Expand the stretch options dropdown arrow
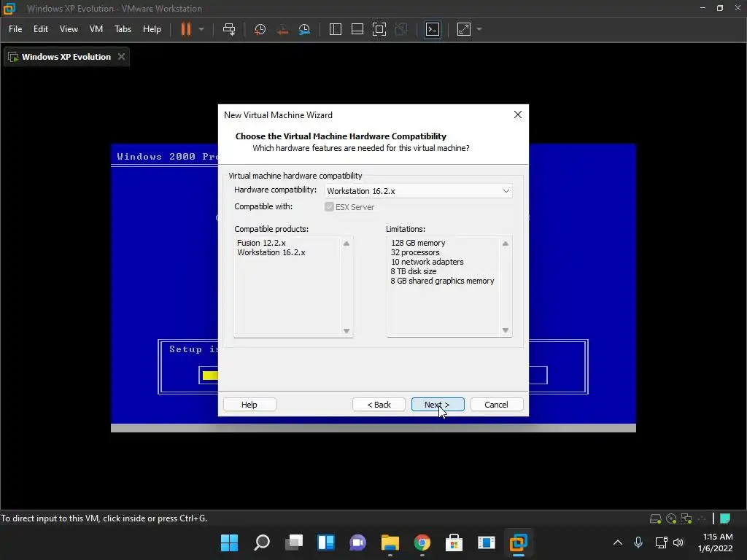Screen dimensions: 747x560 (479, 29)
